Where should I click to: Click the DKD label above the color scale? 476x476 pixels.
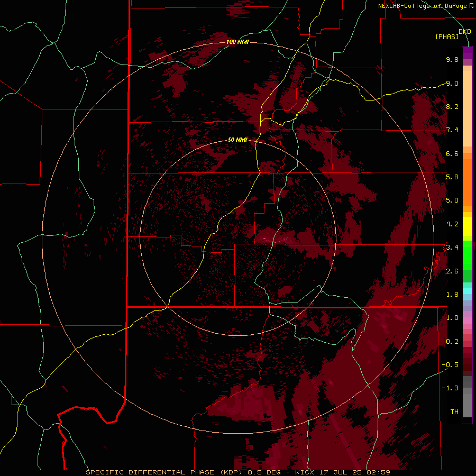click(x=465, y=32)
